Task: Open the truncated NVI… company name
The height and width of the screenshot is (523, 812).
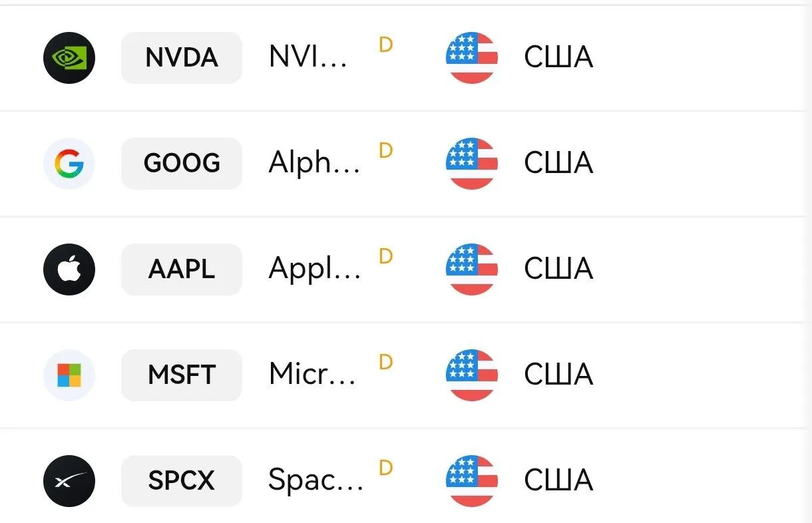Action: pyautogui.click(x=308, y=58)
